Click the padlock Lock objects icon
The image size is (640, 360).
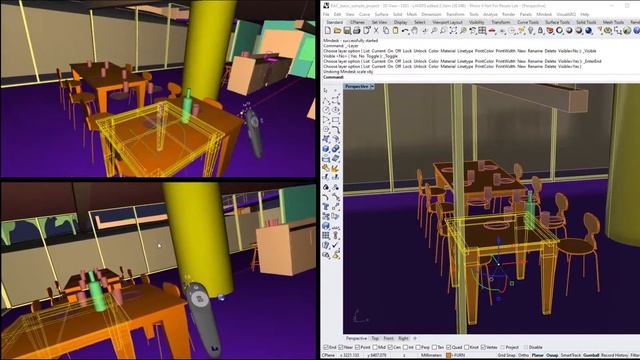click(541, 31)
